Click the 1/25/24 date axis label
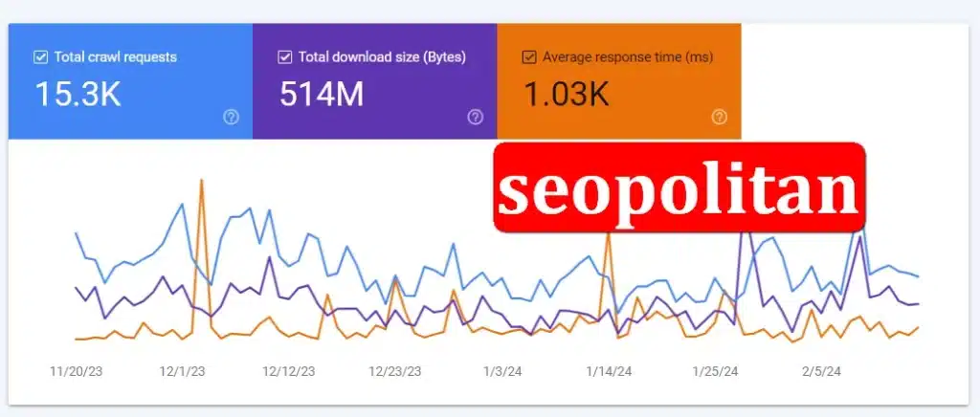980x417 pixels. [715, 371]
